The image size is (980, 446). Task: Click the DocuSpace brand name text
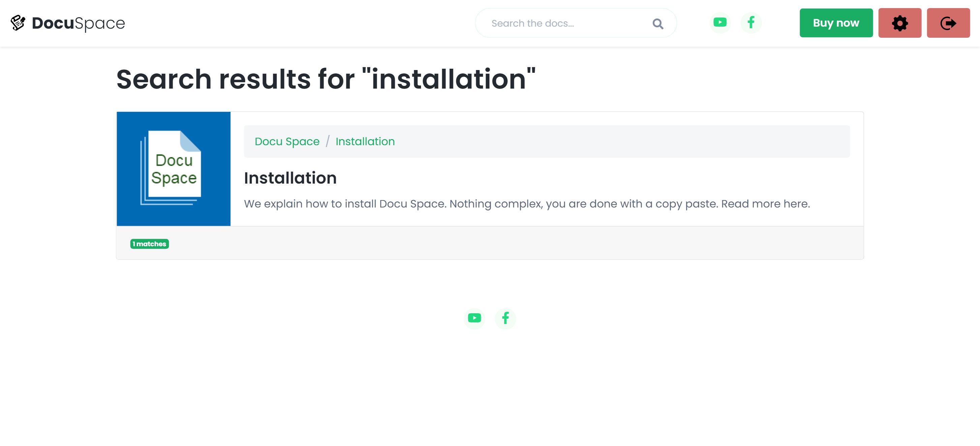click(x=79, y=23)
